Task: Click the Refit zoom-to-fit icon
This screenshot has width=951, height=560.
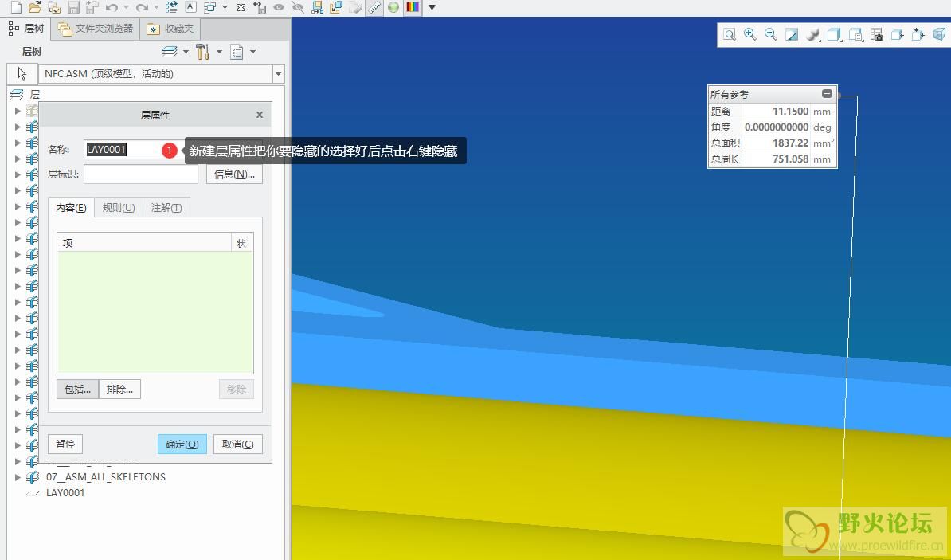Action: [730, 34]
